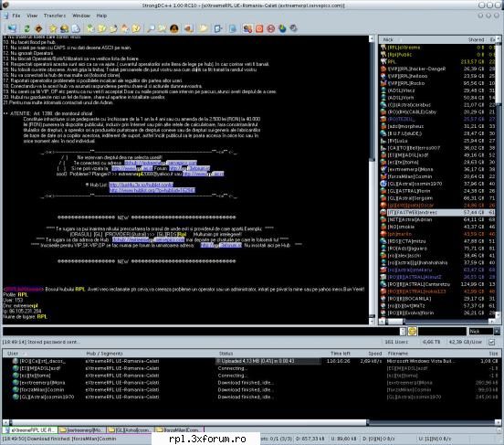Open Finished Downloads toolbar icon
The height and width of the screenshot is (445, 504).
(x=102, y=28)
